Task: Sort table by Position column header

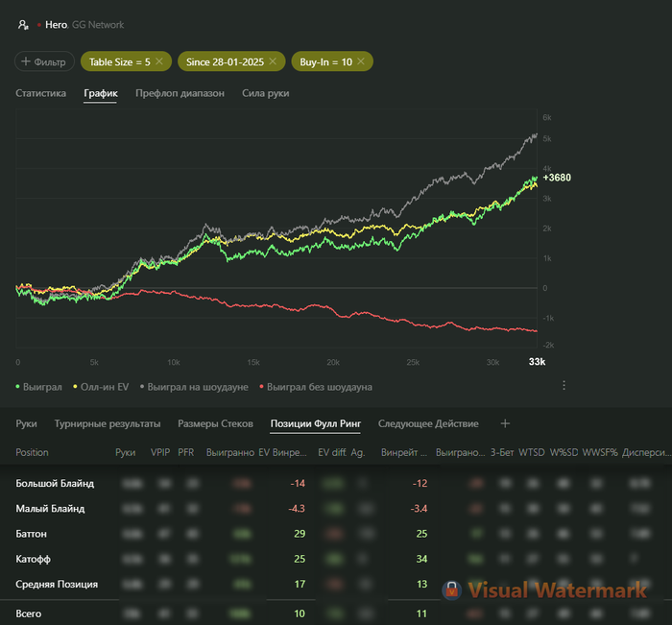Action: pos(32,452)
